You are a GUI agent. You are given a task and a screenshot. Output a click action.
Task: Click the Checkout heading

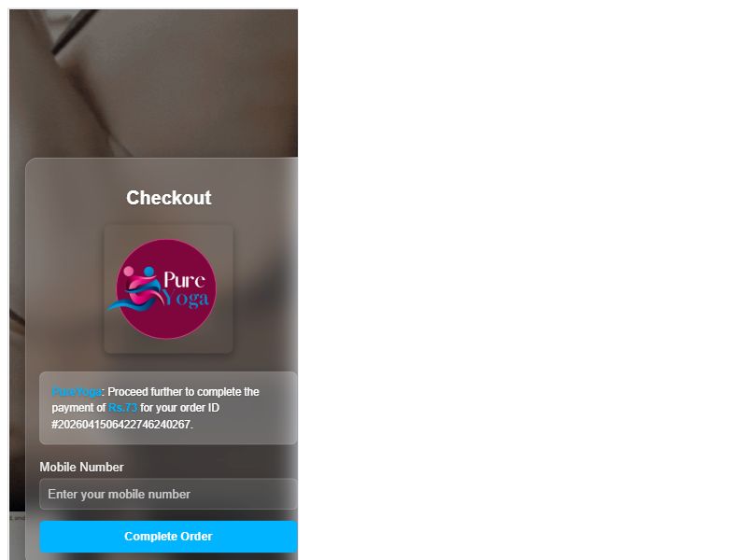(x=169, y=198)
